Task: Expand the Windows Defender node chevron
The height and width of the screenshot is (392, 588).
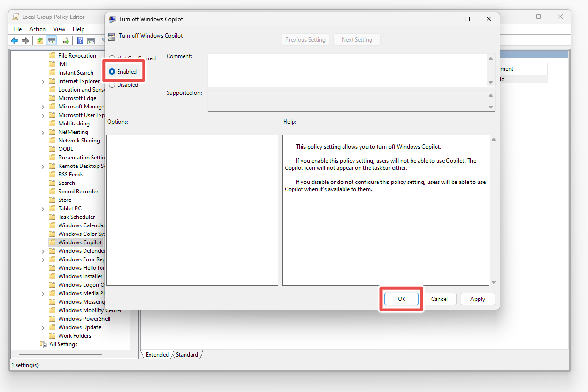Action: pyautogui.click(x=43, y=251)
